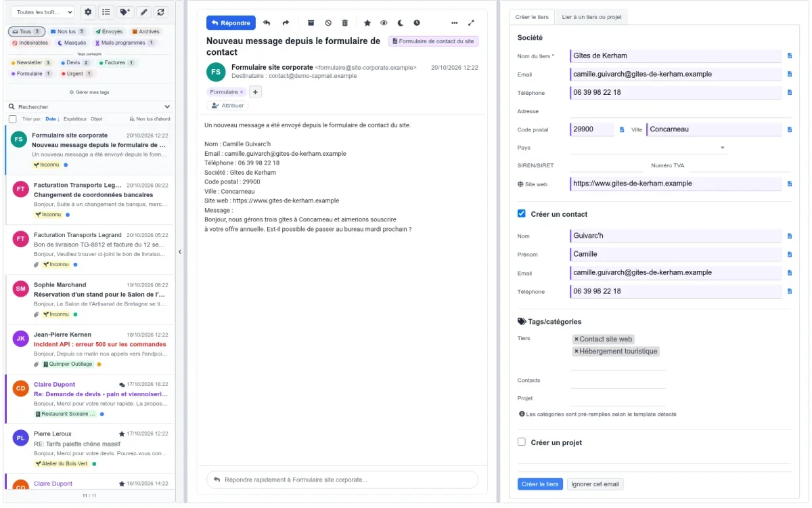Click document icon beside Société Email field
The height and width of the screenshot is (508, 812).
pos(789,74)
